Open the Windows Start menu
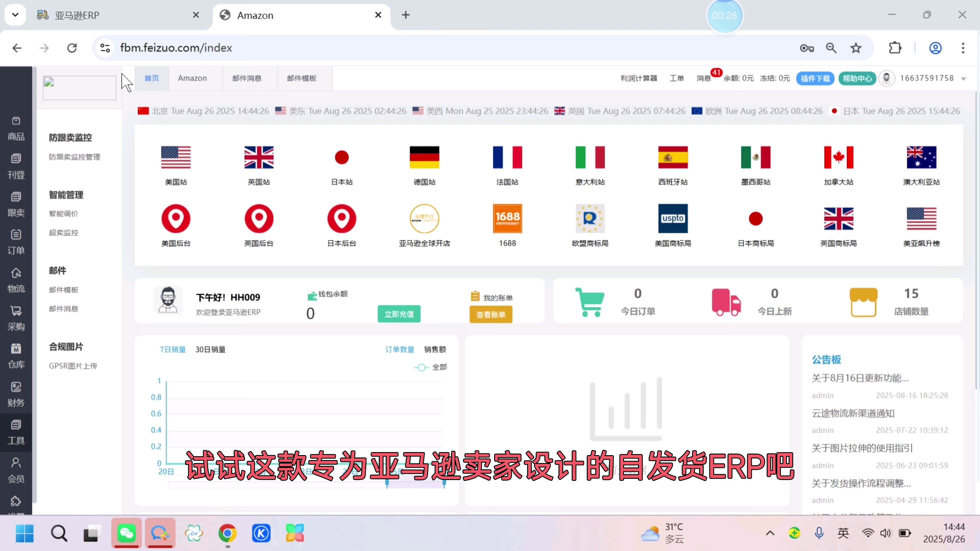This screenshot has height=551, width=980. coord(25,533)
